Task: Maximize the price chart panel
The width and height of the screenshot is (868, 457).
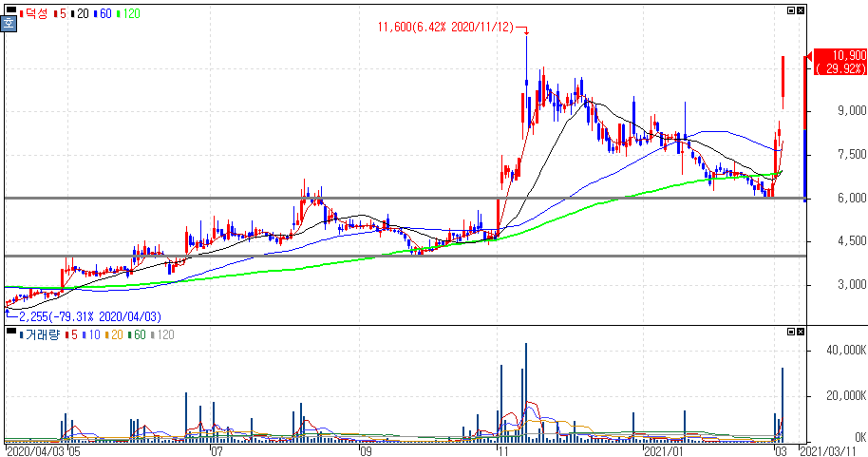Action: (x=791, y=10)
